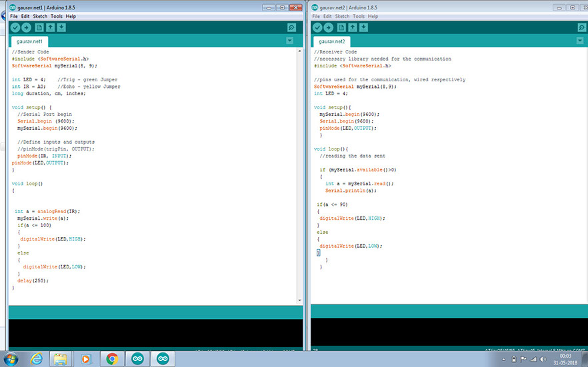Click 'int a = mySerial.read();' line

[359, 184]
